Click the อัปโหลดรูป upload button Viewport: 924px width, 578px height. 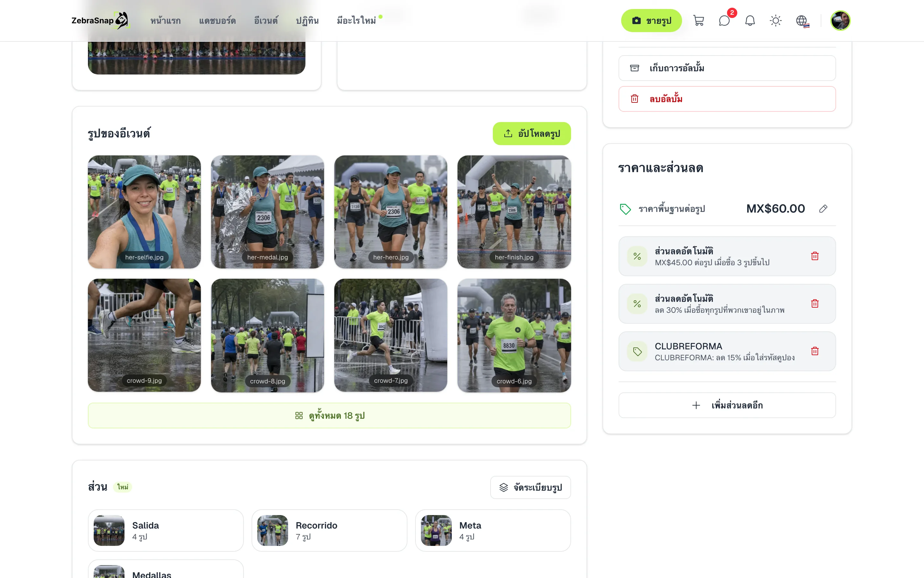pos(532,133)
